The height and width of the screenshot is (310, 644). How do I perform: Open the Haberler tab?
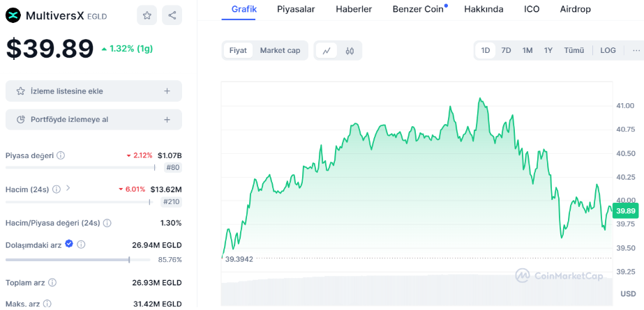click(354, 9)
